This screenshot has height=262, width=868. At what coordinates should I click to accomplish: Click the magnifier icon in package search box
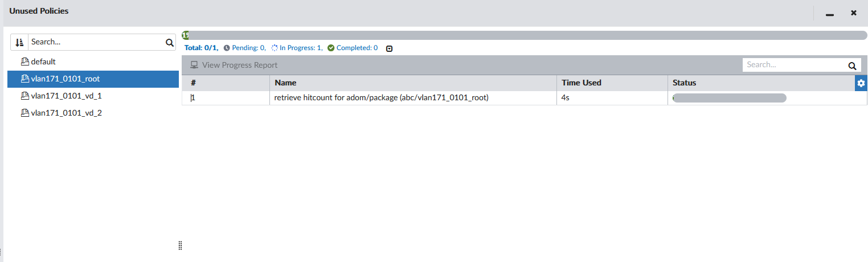tap(169, 42)
